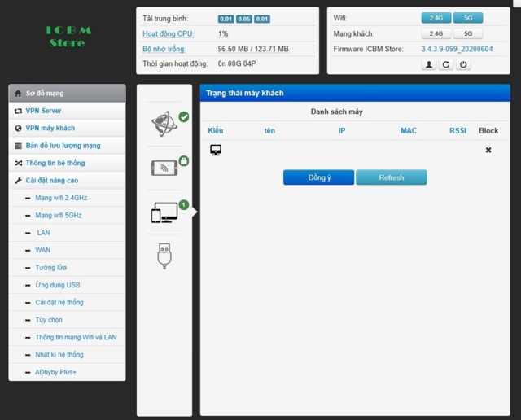Click the USB device icon
Image resolution: width=521 pixels, height=420 pixels.
[164, 256]
